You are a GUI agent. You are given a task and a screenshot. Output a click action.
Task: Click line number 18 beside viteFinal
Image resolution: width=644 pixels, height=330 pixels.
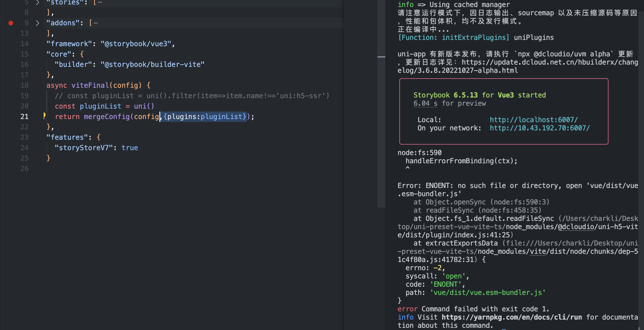[24, 85]
